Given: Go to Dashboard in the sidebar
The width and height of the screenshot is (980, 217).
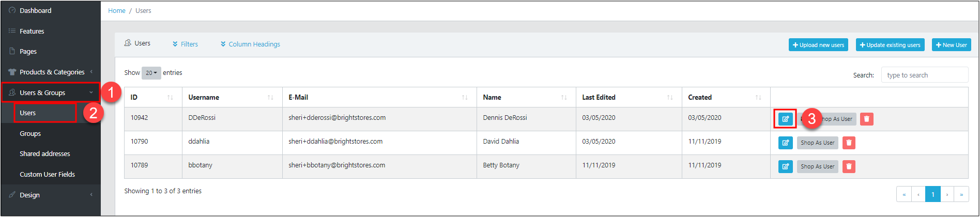Looking at the screenshot, I should click(35, 10).
